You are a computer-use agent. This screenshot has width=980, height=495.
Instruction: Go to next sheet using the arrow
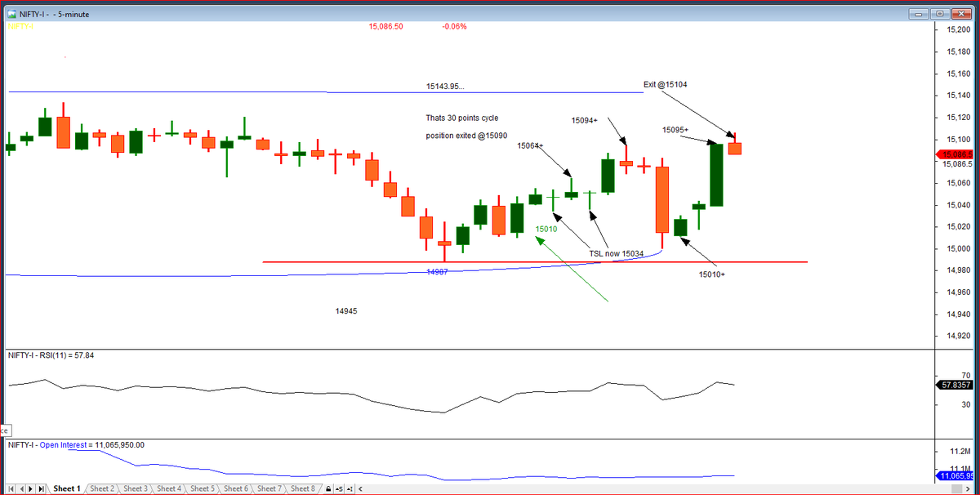(30, 488)
